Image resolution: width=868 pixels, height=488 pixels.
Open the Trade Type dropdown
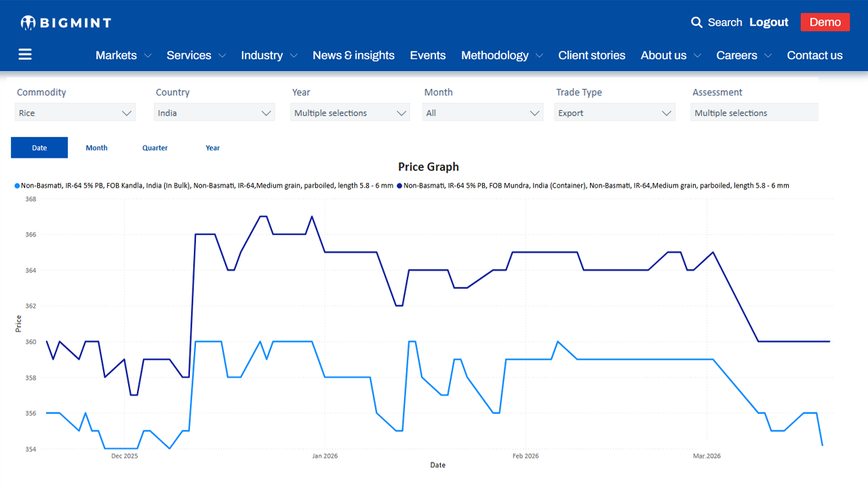(614, 113)
